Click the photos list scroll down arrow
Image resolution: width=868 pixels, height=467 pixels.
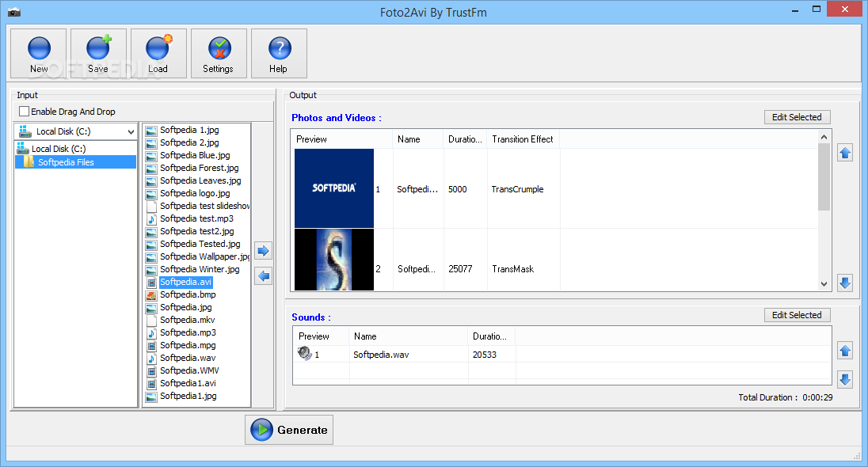point(824,284)
